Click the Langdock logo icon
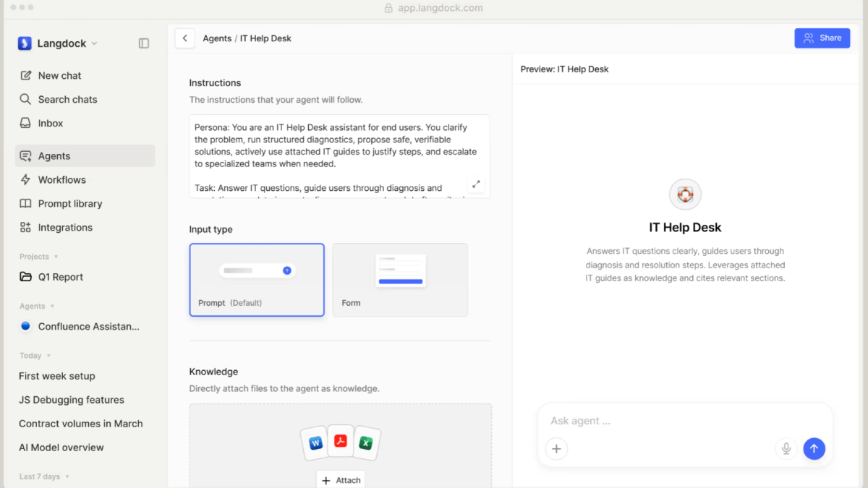The height and width of the screenshot is (488, 868). click(x=25, y=43)
